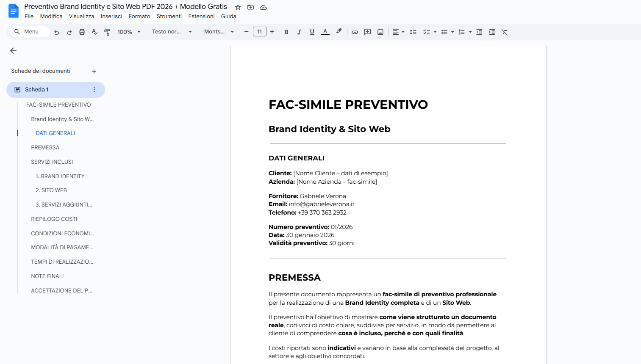Screen dimensions: 641x364
Task: Open the Inserisci menu
Action: click(111, 17)
